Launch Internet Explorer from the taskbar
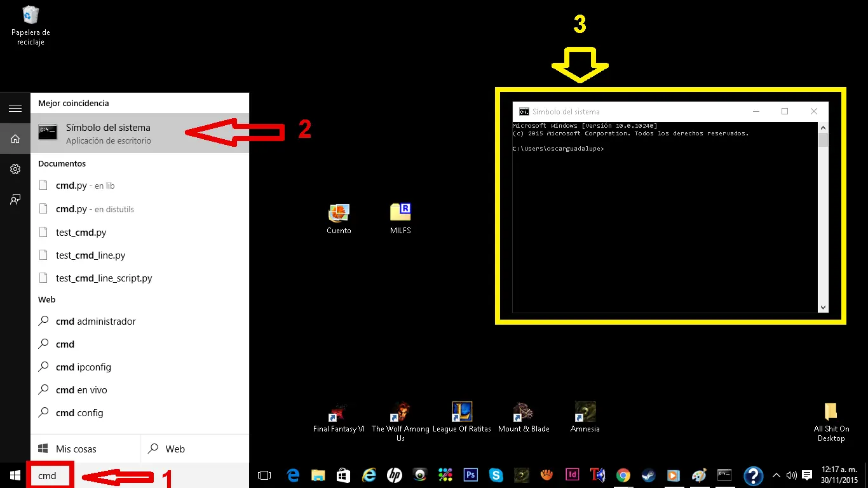868x488 pixels. [369, 475]
